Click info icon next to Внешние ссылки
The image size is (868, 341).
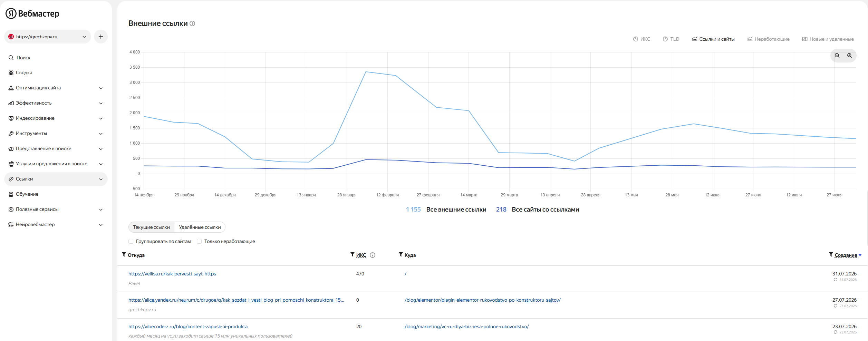coord(193,23)
